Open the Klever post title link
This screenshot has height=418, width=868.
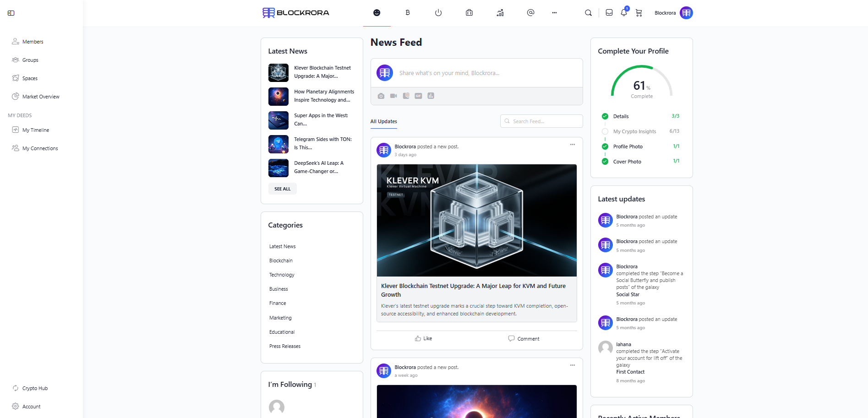473,290
